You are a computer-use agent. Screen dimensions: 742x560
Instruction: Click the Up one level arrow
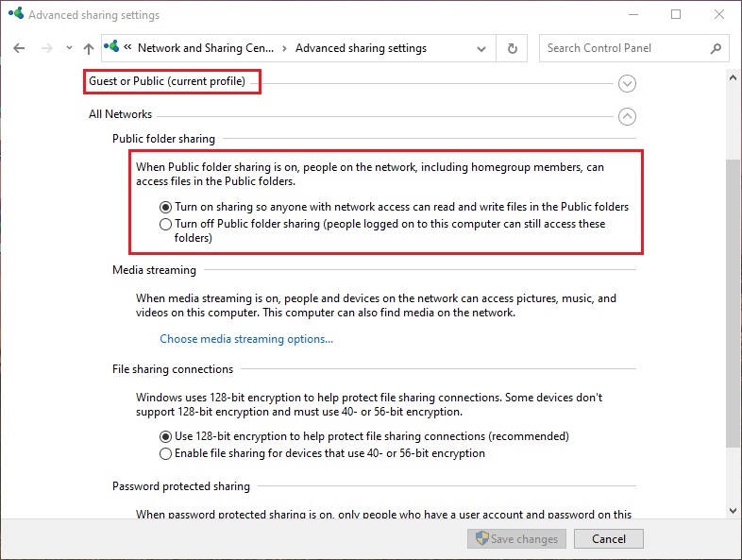(89, 48)
